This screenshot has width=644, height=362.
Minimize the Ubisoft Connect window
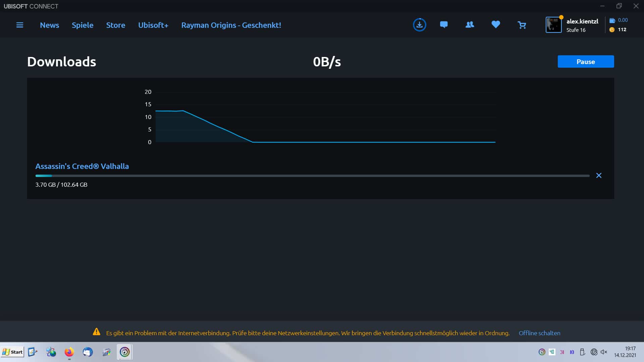(602, 6)
